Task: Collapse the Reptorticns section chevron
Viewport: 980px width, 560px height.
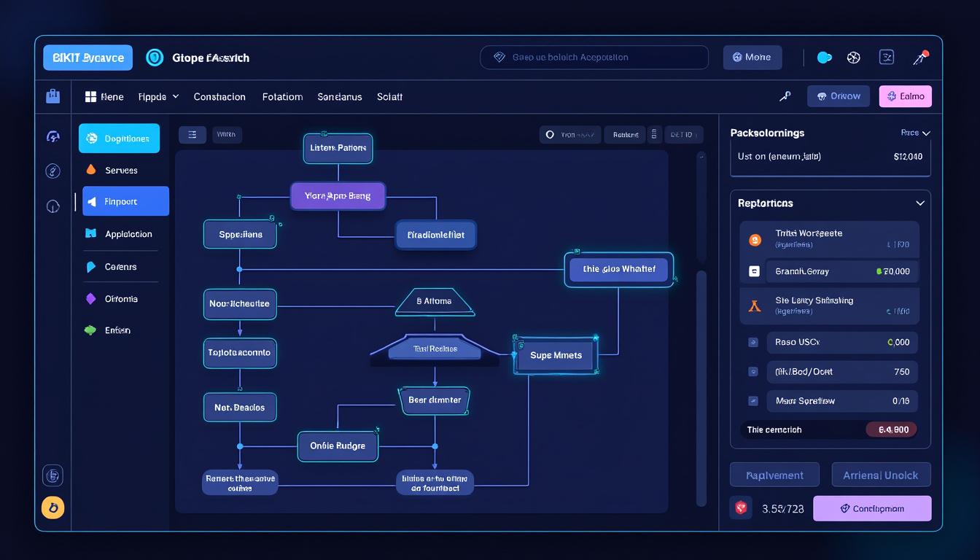Action: (920, 203)
